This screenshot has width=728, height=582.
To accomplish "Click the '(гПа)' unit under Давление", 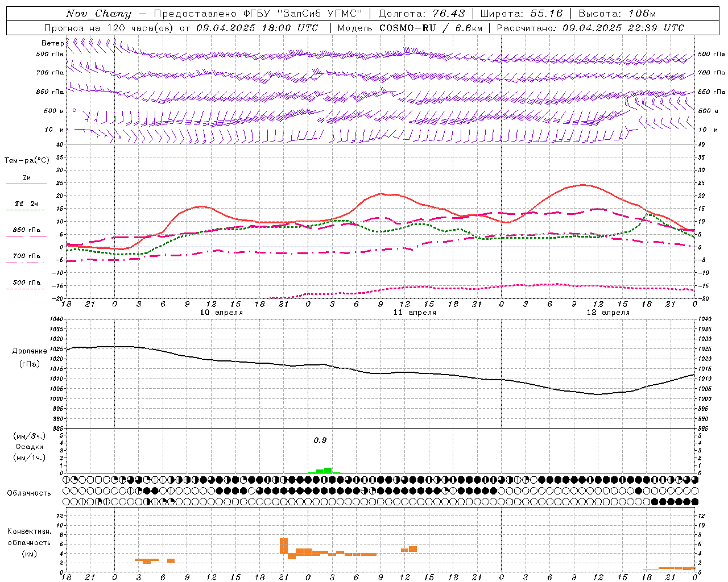I will click(30, 364).
